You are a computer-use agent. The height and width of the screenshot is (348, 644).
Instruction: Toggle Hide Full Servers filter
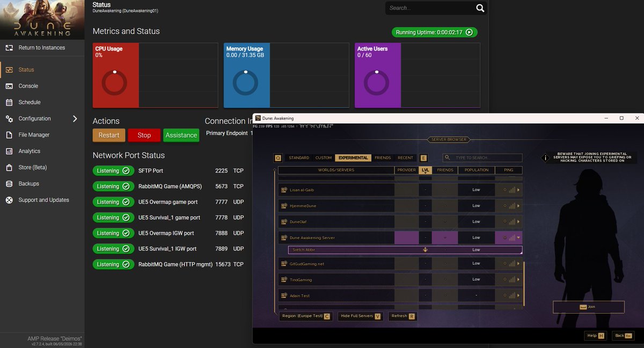tap(361, 316)
